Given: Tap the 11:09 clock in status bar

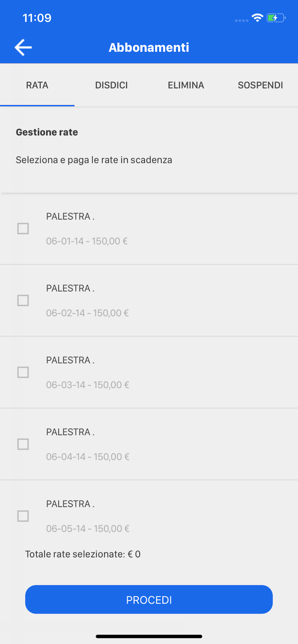Looking at the screenshot, I should (x=37, y=18).
